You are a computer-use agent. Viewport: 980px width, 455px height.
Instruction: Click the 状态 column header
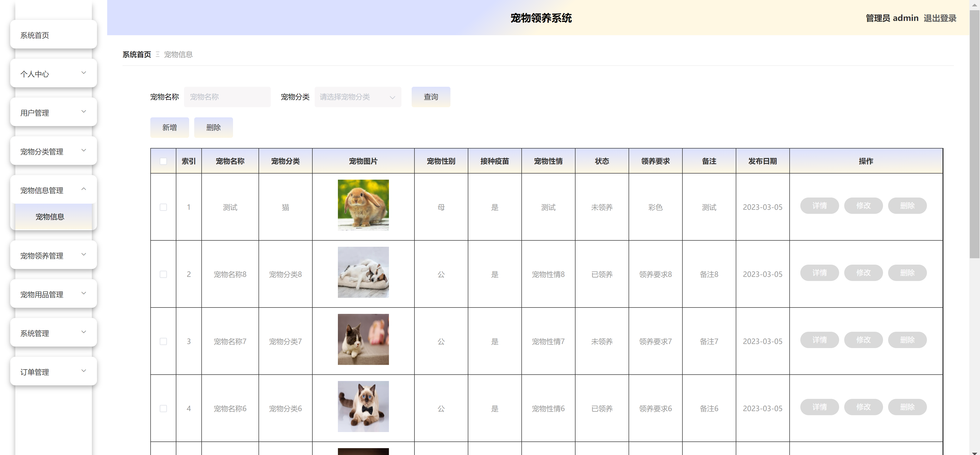tap(602, 161)
